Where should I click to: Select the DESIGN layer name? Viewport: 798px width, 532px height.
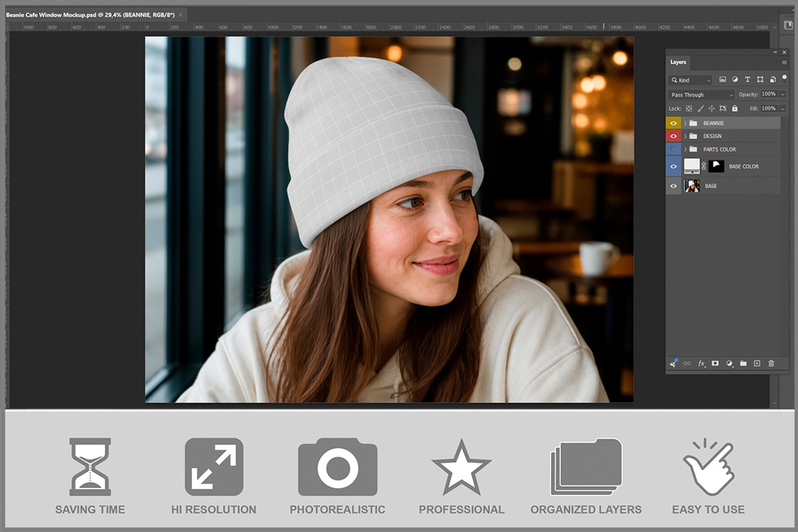click(712, 136)
